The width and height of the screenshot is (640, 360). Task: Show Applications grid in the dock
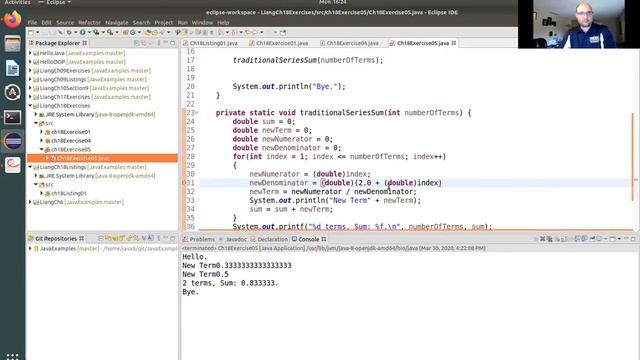click(x=12, y=356)
